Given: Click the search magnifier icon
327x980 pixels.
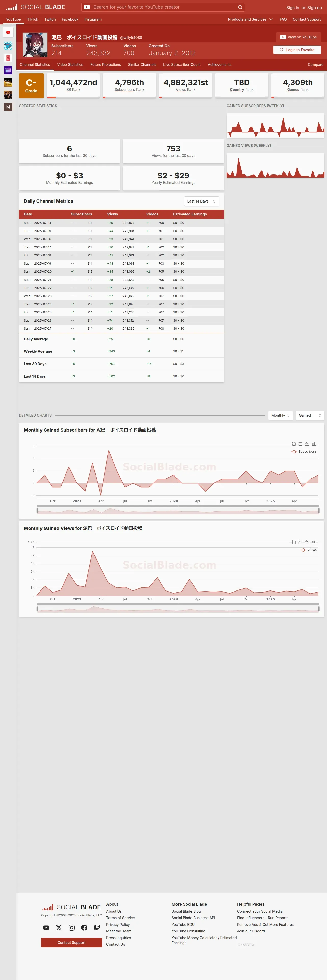Looking at the screenshot, I should [x=240, y=7].
